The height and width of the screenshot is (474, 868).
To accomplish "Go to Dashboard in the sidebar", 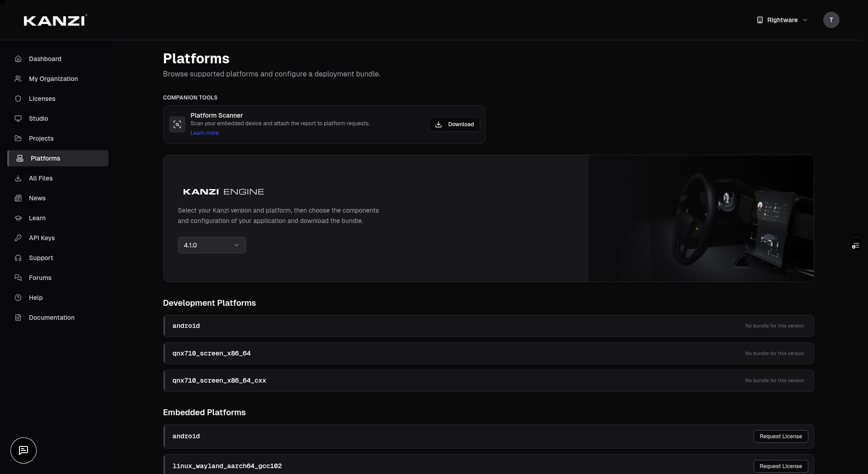I will [x=58, y=59].
